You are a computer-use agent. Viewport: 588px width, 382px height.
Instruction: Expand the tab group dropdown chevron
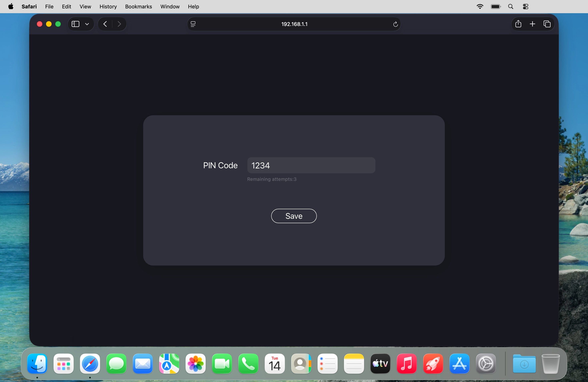(x=87, y=24)
